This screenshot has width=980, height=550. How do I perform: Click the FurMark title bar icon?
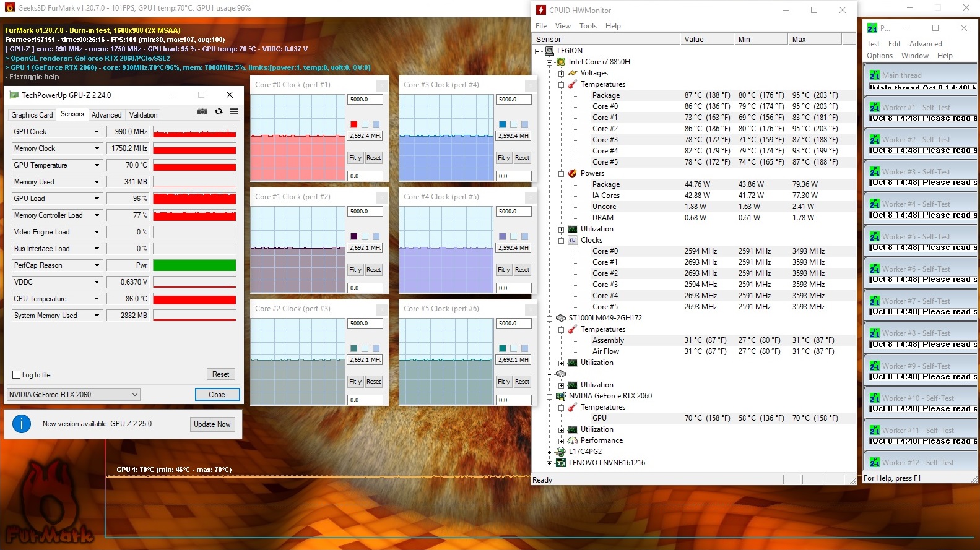[x=9, y=8]
